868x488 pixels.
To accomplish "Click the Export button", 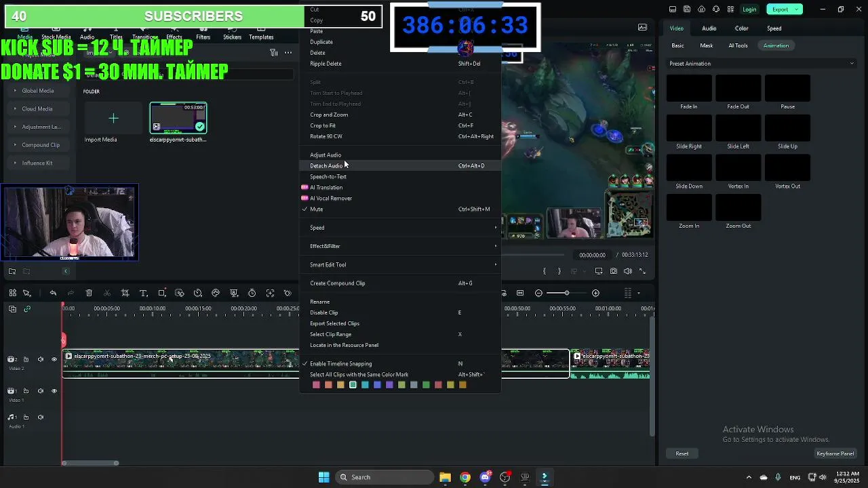I will tap(780, 9).
